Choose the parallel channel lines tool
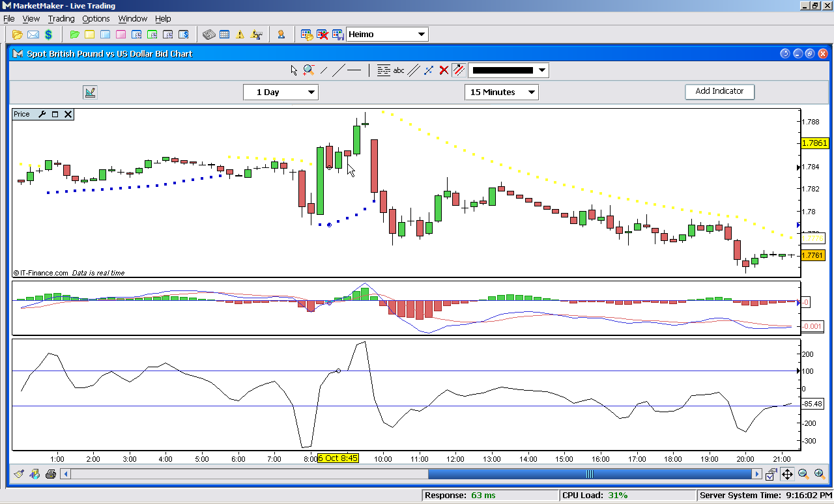 pos(413,70)
